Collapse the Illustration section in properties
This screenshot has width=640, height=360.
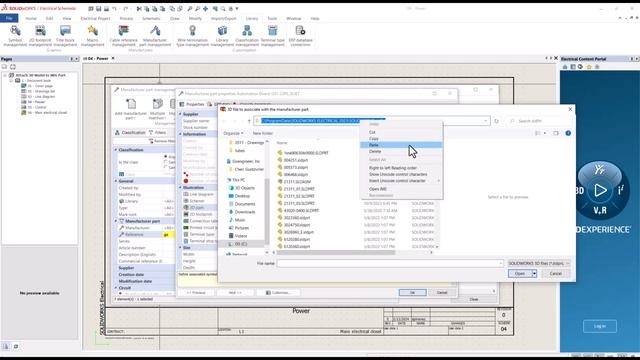[x=180, y=187]
